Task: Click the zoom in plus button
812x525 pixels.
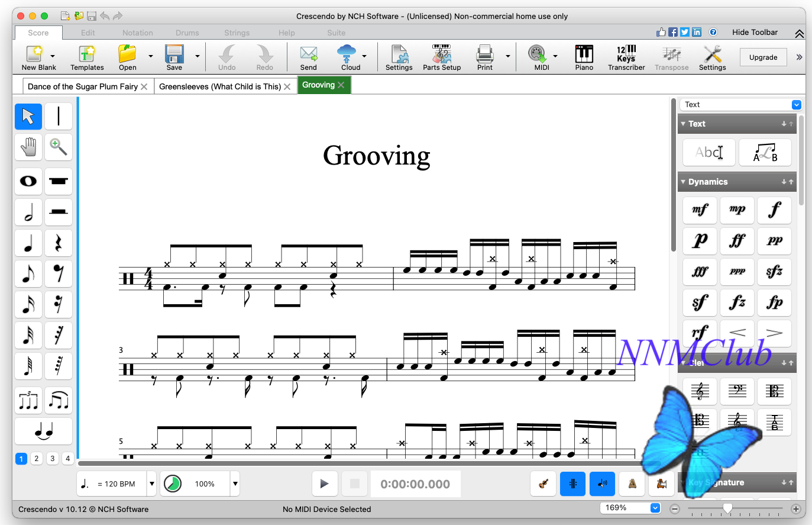Action: [x=796, y=508]
